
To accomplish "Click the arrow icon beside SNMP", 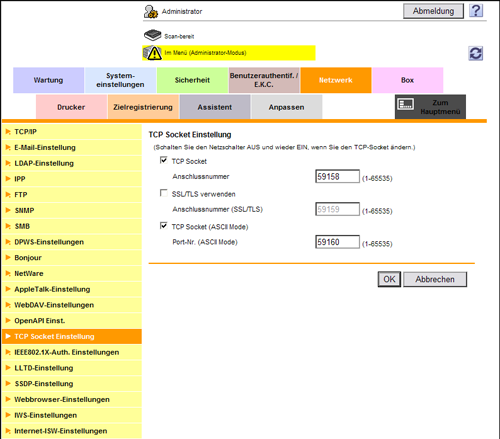I will (x=8, y=211).
